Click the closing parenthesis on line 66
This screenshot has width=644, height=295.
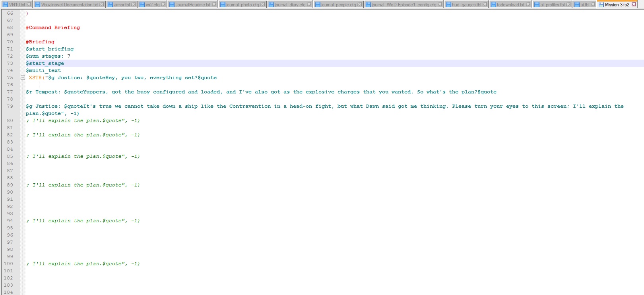click(27, 13)
